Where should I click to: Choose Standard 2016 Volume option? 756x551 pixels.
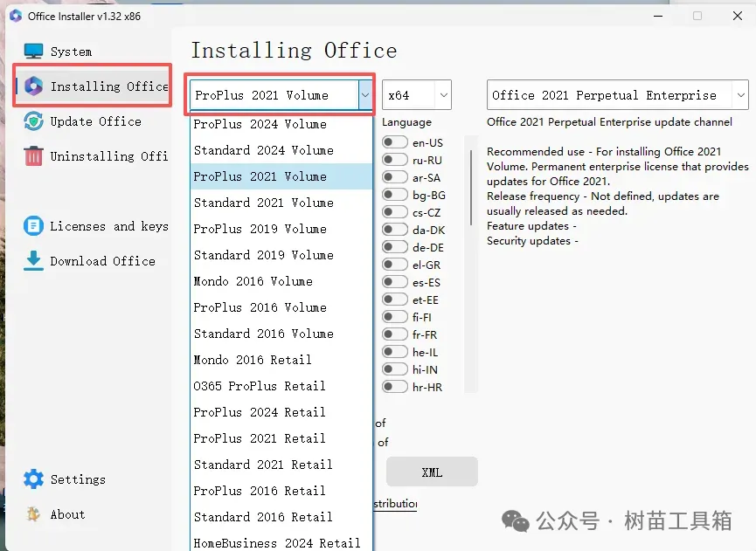click(281, 334)
